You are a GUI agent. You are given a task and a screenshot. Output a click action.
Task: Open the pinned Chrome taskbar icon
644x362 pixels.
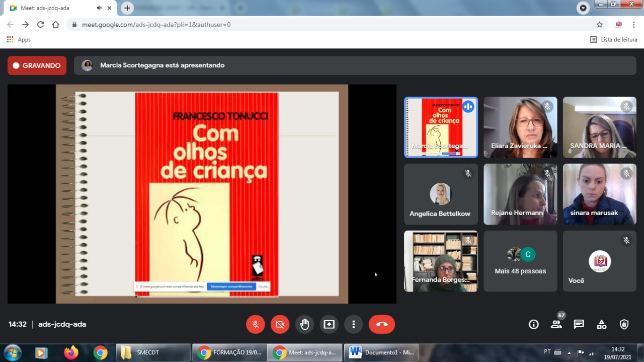(101, 353)
